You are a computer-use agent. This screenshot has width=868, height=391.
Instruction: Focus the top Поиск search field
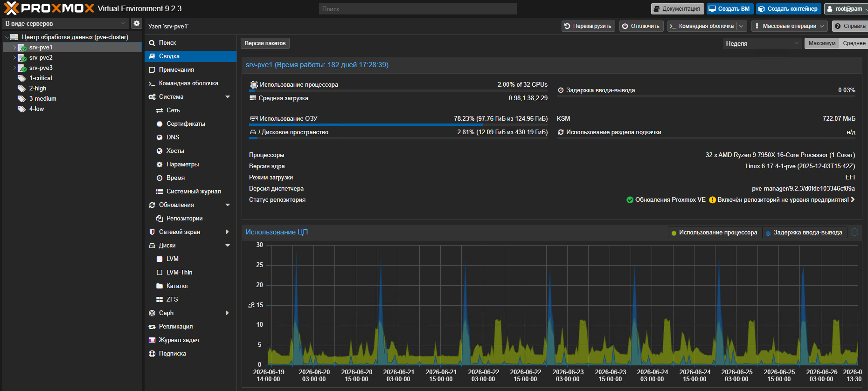418,9
